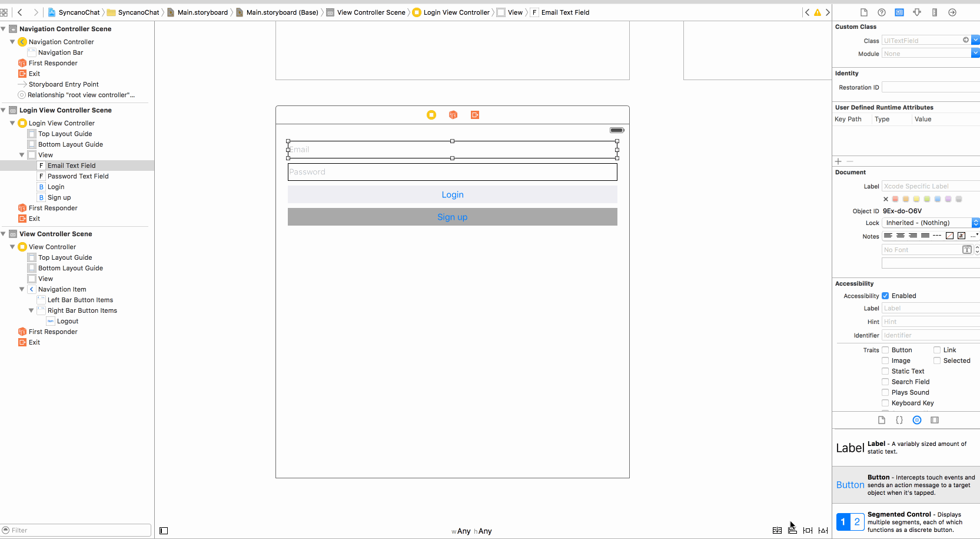
Task: Open the wAny hAny size class control
Action: pos(471,531)
